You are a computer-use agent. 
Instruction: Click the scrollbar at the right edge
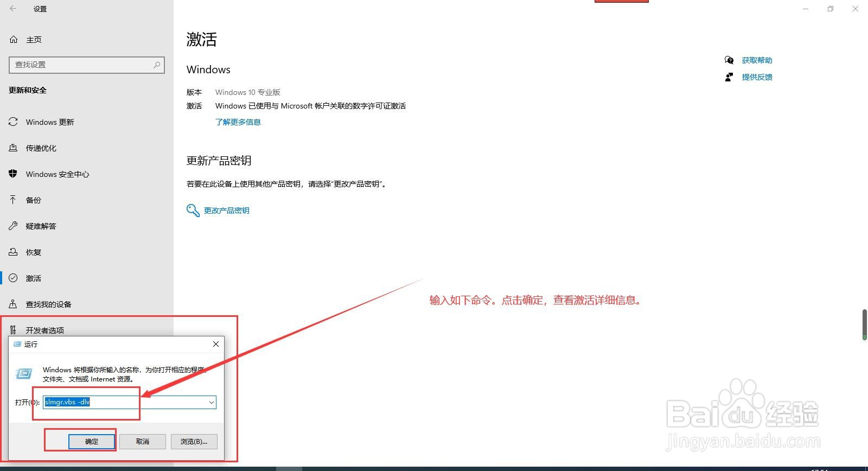tap(864, 324)
